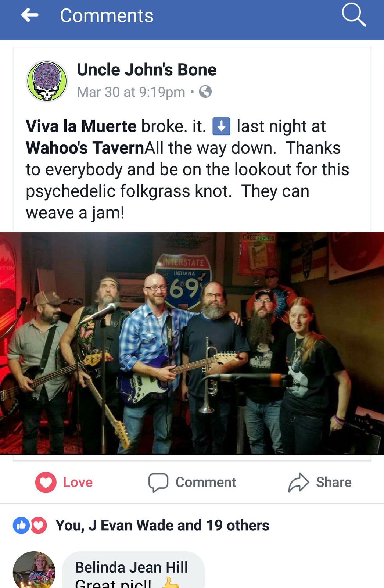Click the Comment button label

point(206,482)
